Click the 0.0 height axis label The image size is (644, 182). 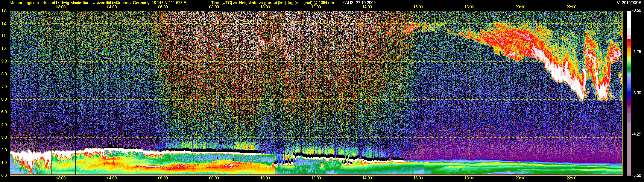(x=4, y=175)
